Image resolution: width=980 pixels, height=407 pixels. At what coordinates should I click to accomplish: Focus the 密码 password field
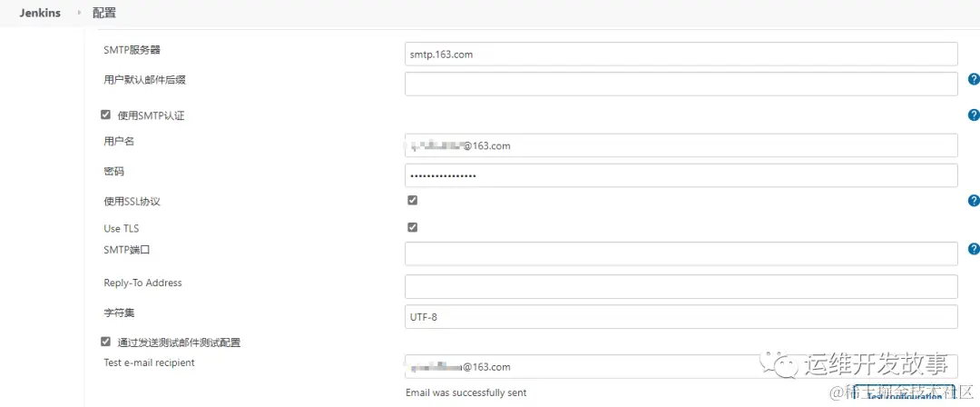[x=681, y=175]
